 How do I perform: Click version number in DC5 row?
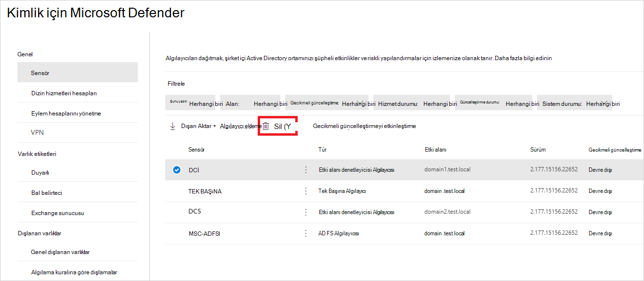point(554,212)
